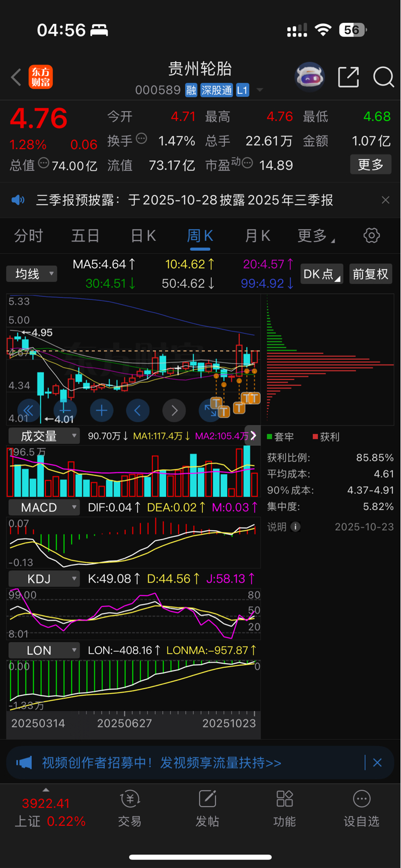Switch to the 月K tab
This screenshot has width=401, height=868.
tap(258, 236)
